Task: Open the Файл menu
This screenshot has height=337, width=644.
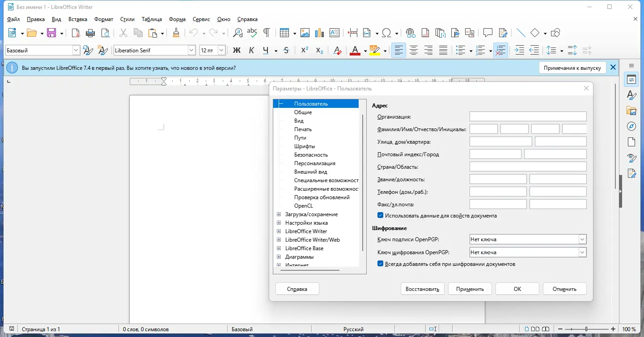Action: (x=13, y=19)
